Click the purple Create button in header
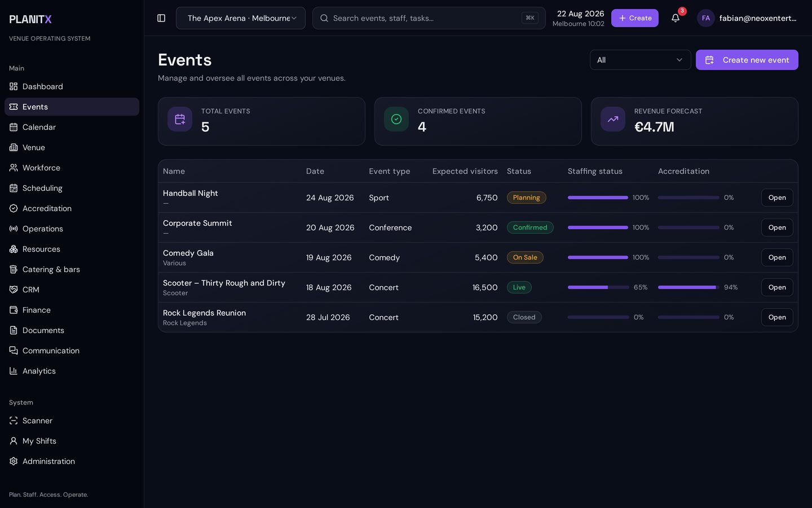This screenshot has width=812, height=508. pyautogui.click(x=634, y=18)
